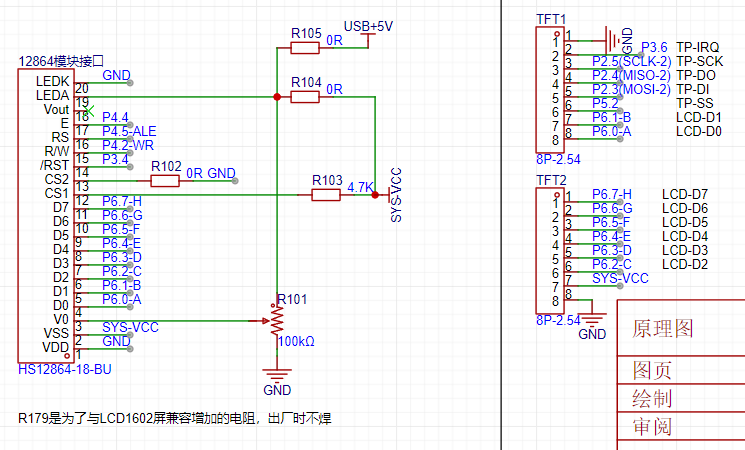Click the P4.4 net label
This screenshot has height=450, width=745.
click(x=115, y=117)
